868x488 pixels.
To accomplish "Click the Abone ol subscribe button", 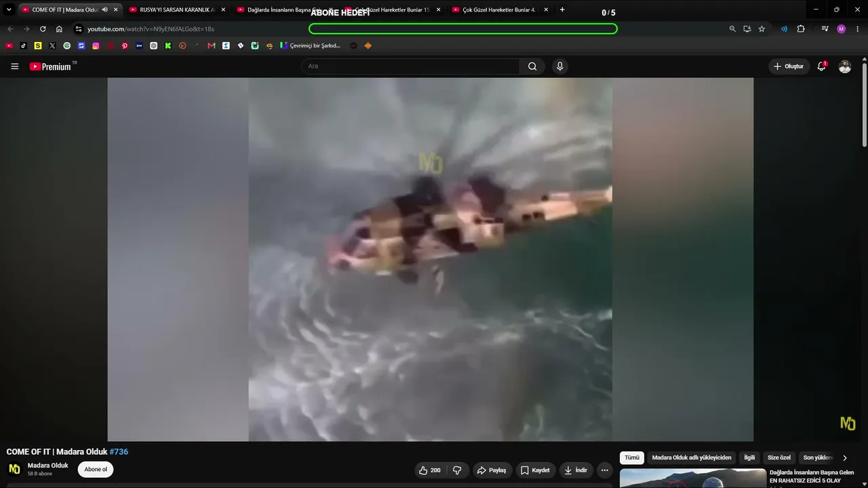I will tap(96, 470).
